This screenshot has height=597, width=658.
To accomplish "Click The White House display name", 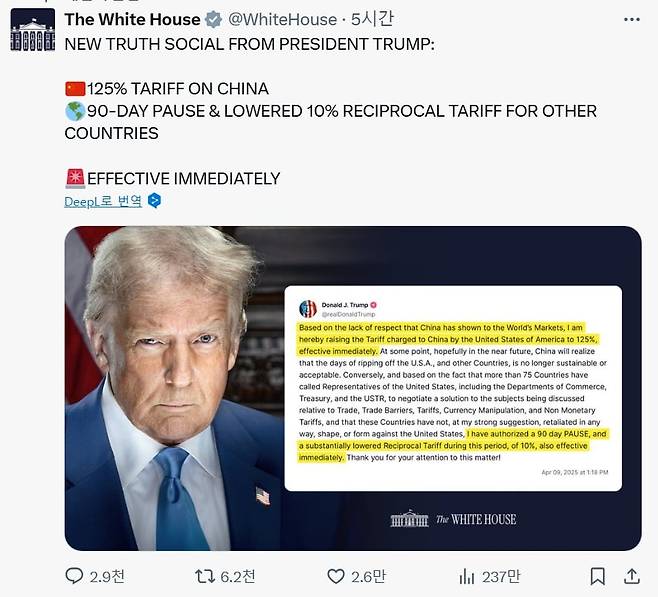I will click(133, 19).
